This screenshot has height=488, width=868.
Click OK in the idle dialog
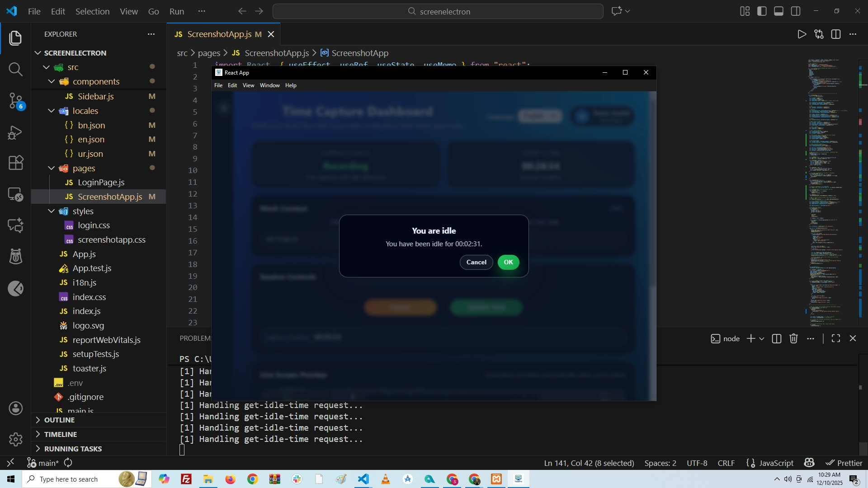point(508,262)
